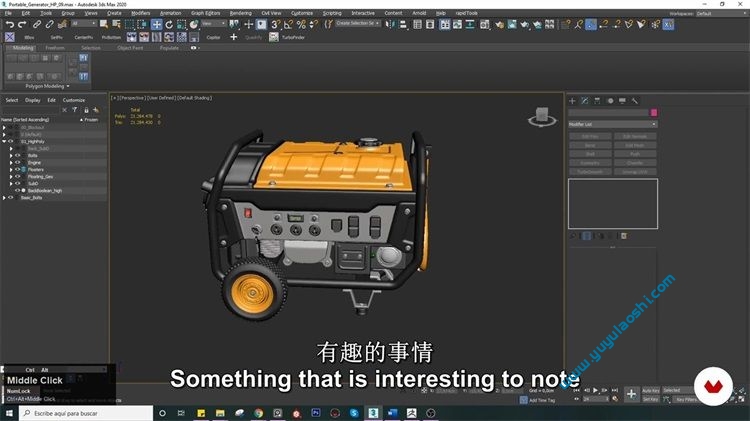Toggle Select and Manipulate icon
The width and height of the screenshot is (750, 421).
point(248,24)
